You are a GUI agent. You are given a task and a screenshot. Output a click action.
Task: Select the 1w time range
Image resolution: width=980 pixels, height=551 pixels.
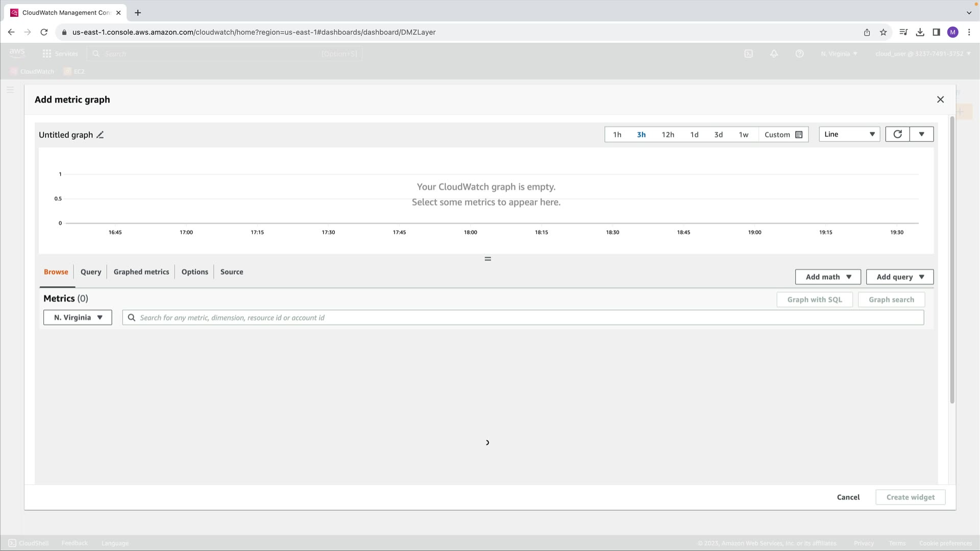point(743,135)
